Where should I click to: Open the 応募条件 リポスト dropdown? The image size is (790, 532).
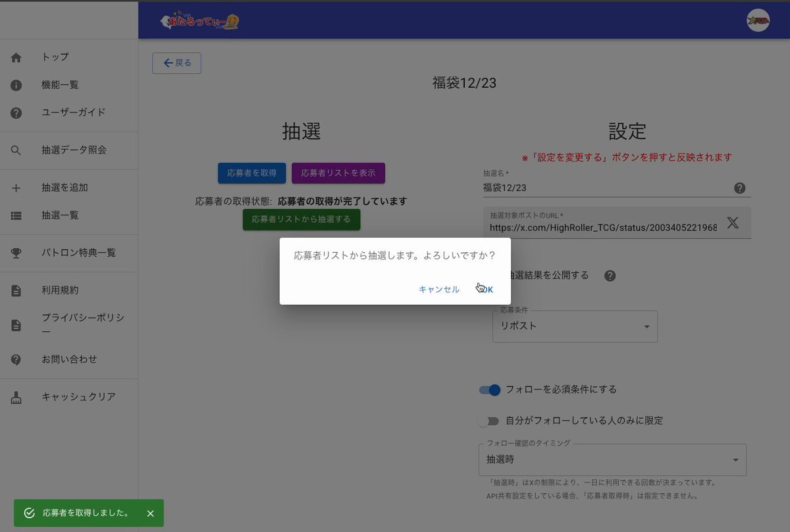click(575, 326)
